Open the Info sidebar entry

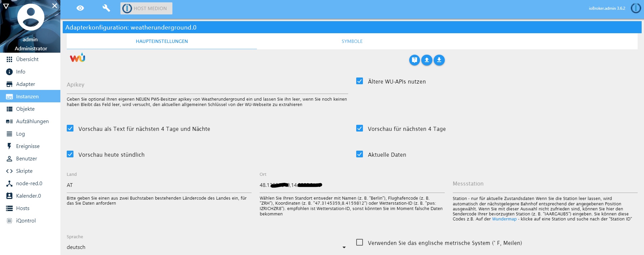click(x=30, y=72)
